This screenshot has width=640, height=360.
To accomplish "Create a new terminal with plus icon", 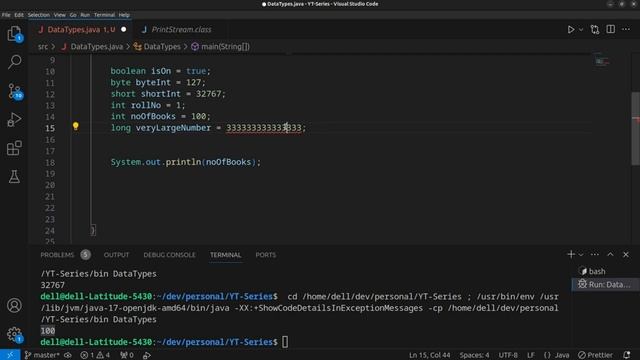I will (x=571, y=254).
